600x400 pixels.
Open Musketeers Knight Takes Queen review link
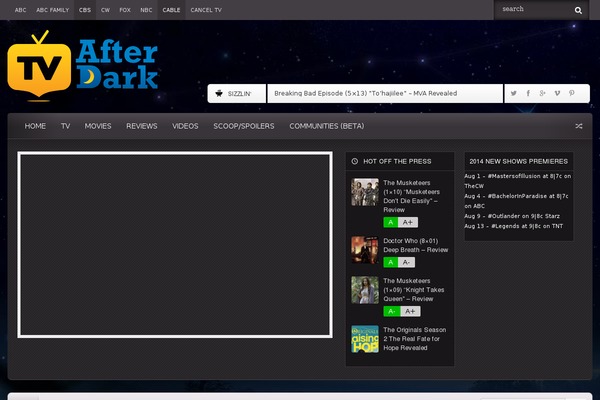pos(414,289)
